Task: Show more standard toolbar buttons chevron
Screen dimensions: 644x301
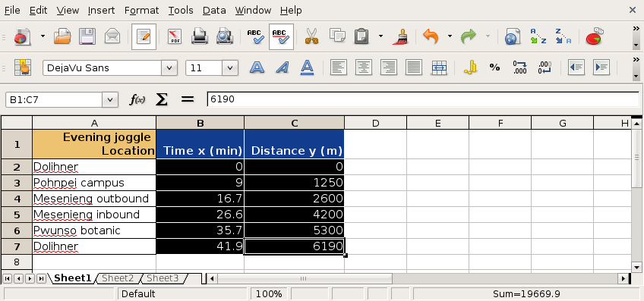Action: [636, 28]
